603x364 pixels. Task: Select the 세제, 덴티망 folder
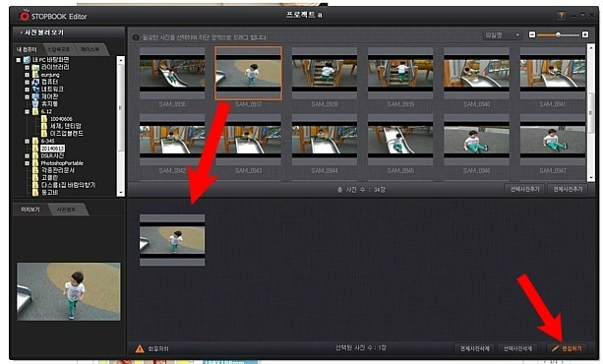(x=66, y=126)
